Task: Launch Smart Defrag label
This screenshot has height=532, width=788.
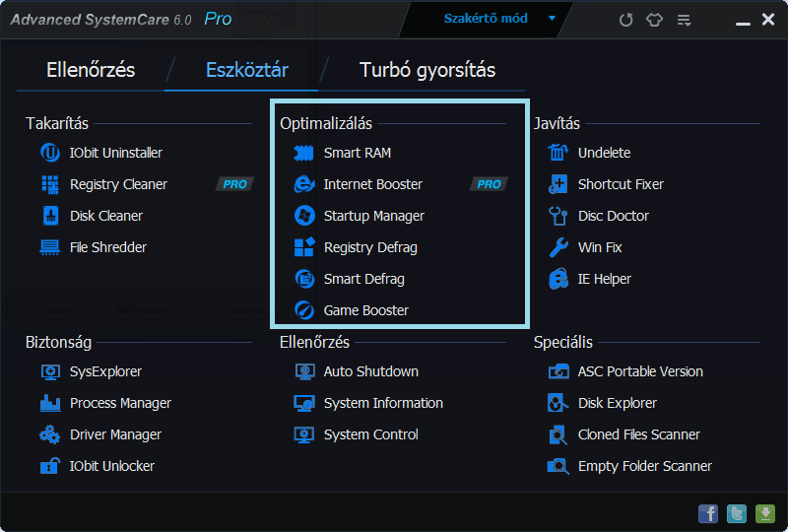Action: point(363,279)
